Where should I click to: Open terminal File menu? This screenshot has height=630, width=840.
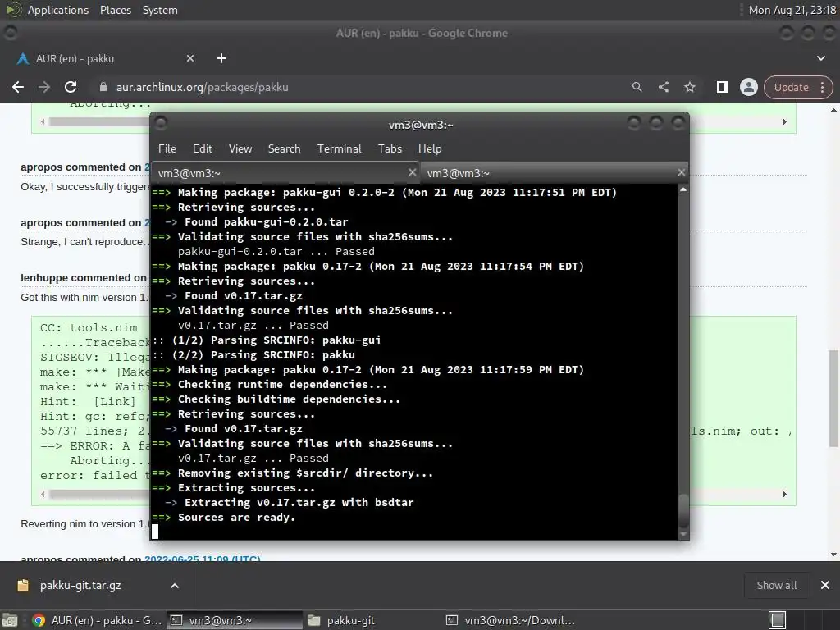pyautogui.click(x=167, y=149)
